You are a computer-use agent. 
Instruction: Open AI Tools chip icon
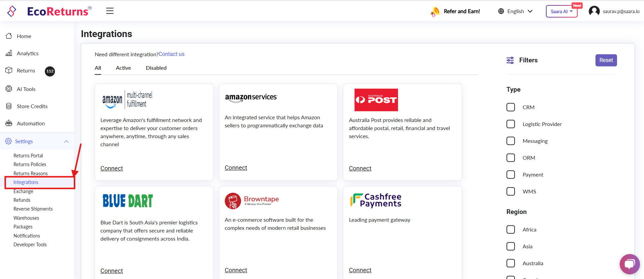(x=9, y=89)
